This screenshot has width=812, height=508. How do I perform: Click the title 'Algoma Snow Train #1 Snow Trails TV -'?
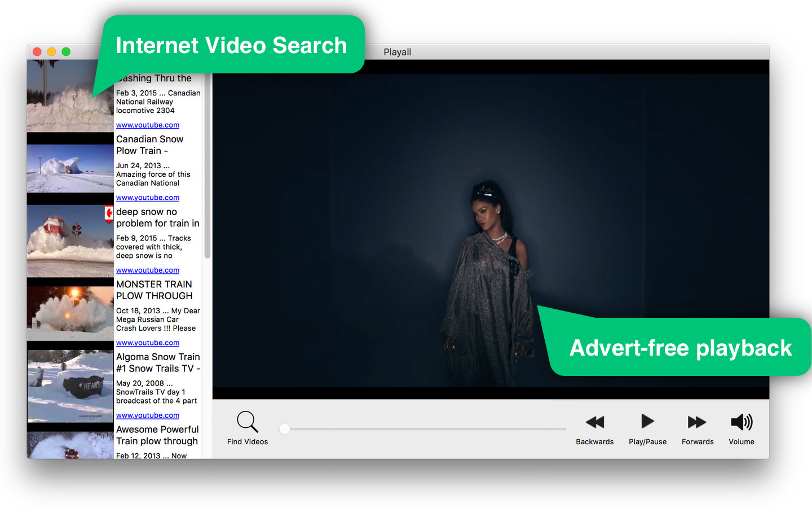coord(158,363)
